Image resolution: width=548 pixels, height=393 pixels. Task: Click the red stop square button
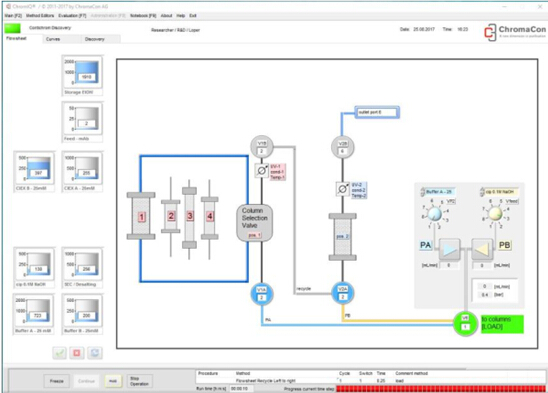(x=77, y=353)
